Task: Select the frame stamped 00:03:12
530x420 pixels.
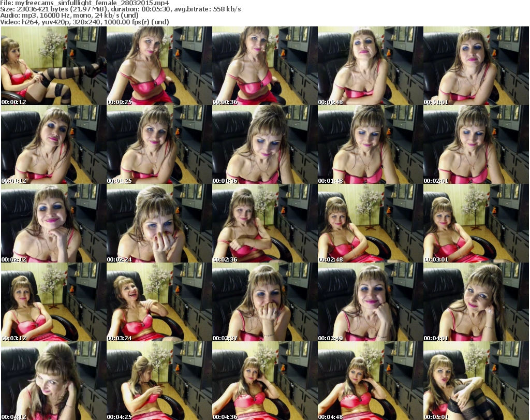Action: tap(54, 302)
